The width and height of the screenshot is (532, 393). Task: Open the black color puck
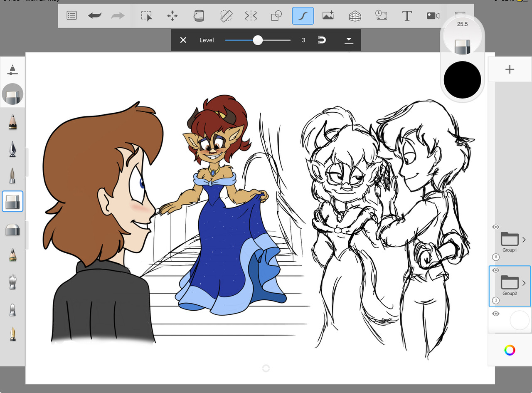(462, 80)
